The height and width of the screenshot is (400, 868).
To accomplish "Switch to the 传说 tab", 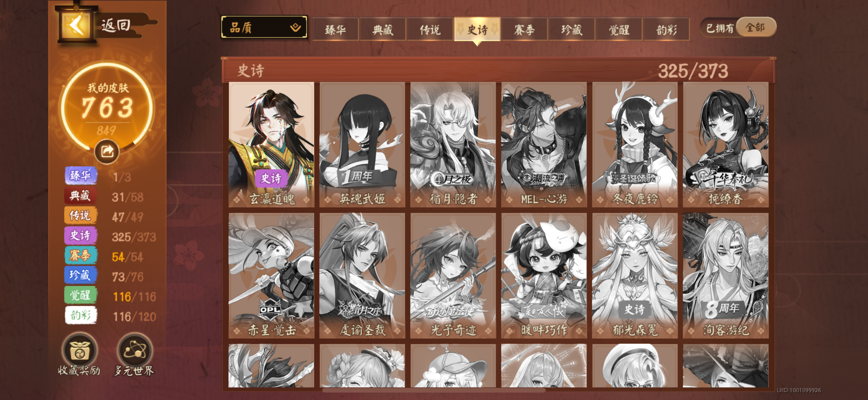I will pos(430,30).
